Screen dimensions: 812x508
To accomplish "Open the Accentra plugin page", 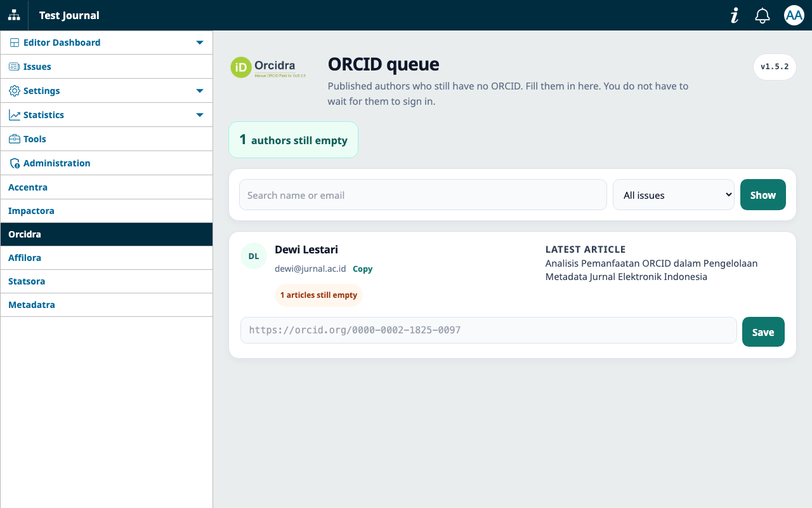I will (107, 187).
